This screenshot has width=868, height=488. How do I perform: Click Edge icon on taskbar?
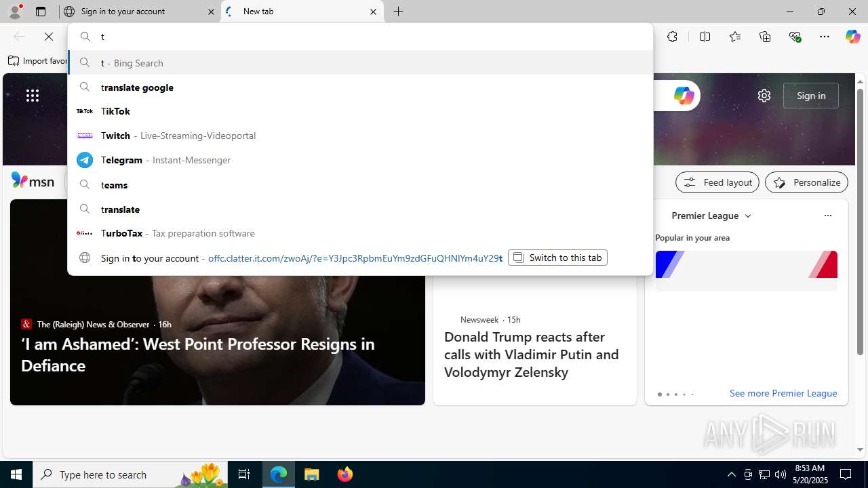279,474
